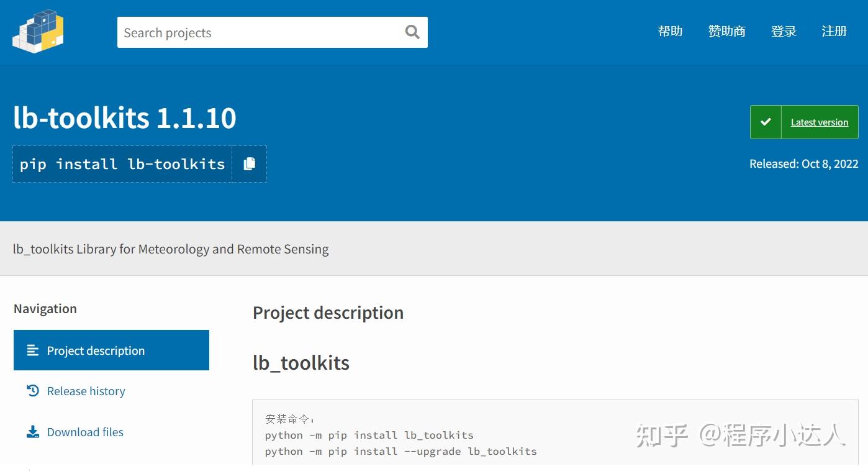The height and width of the screenshot is (471, 868).
Task: Open the Download files section
Action: tap(85, 432)
